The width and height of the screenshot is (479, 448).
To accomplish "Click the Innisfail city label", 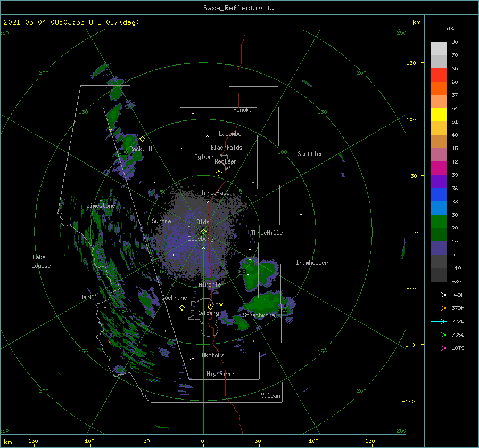I will pos(215,193).
